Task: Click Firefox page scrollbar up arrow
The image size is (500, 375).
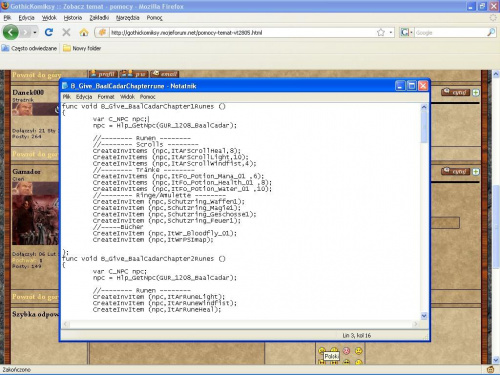Action: point(496,74)
